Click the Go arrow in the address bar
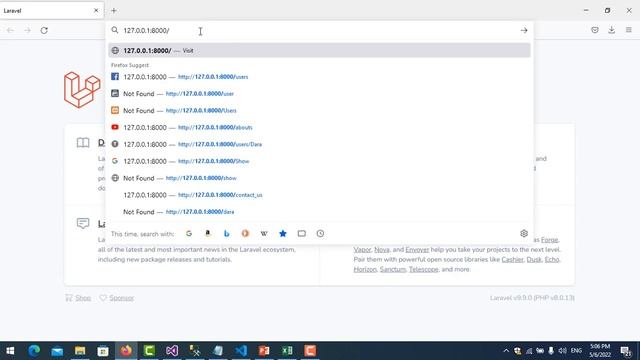The height and width of the screenshot is (360, 640). pyautogui.click(x=524, y=30)
